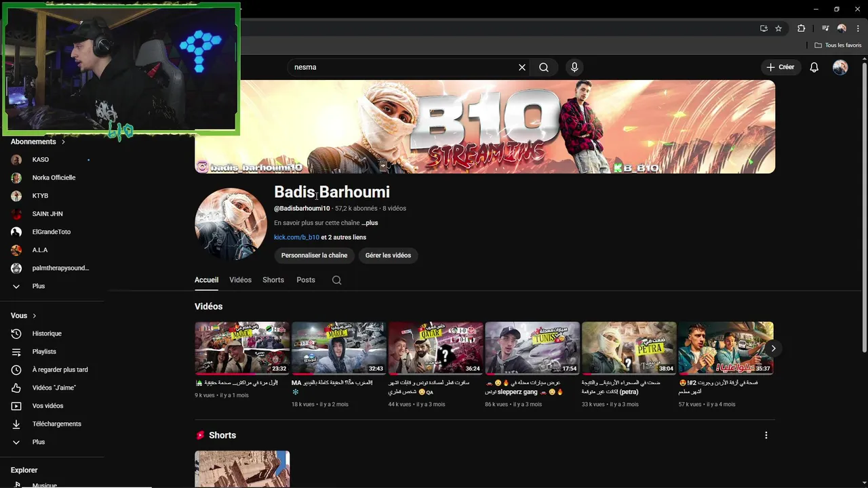
Task: Start voice search with the microphone
Action: pyautogui.click(x=574, y=67)
